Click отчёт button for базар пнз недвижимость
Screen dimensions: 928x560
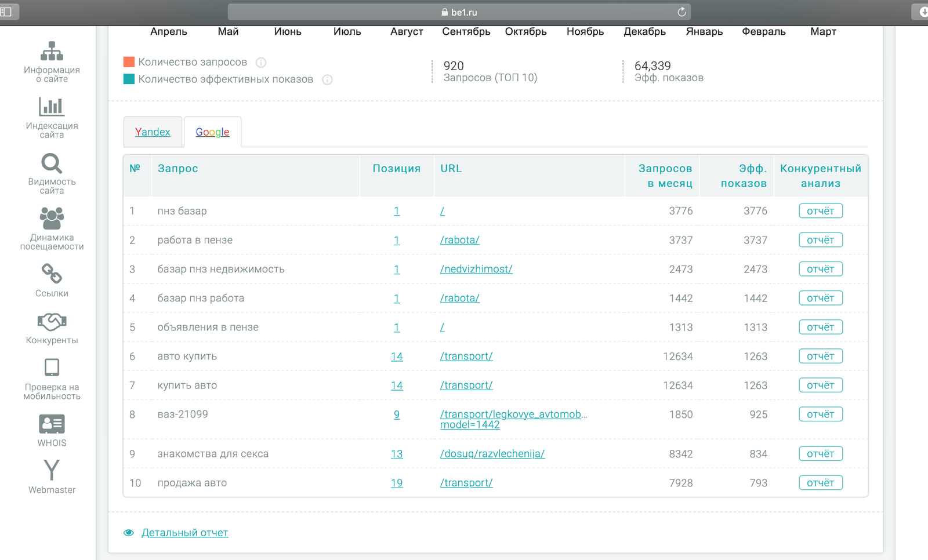[821, 269]
